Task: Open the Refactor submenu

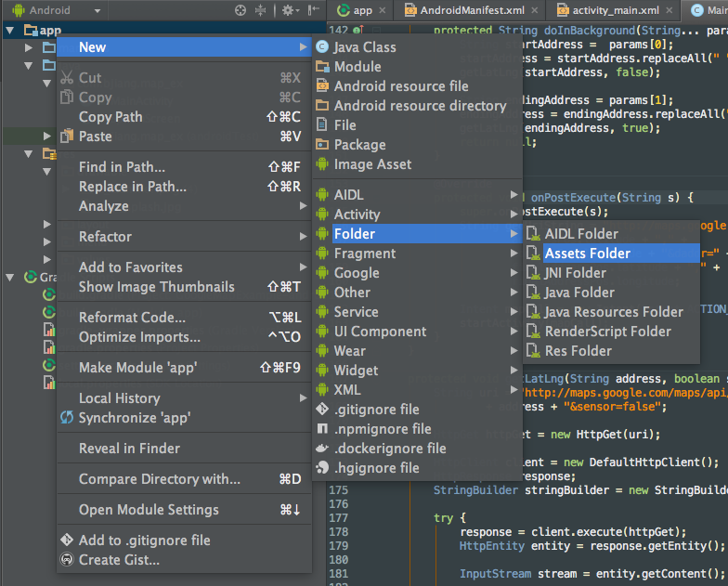Action: coord(184,237)
